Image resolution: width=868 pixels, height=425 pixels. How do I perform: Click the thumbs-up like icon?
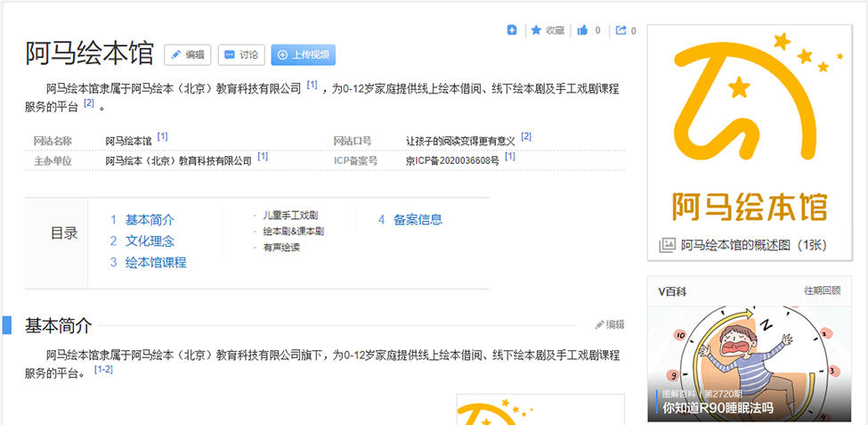click(582, 30)
